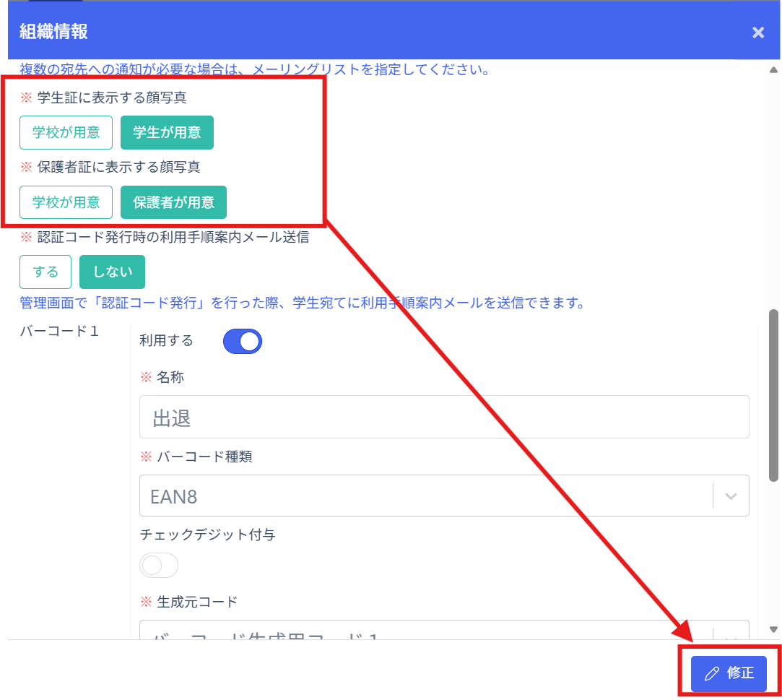Click the vertical scrollbar thumb
Viewport: 782px width, 700px height.
(773, 395)
